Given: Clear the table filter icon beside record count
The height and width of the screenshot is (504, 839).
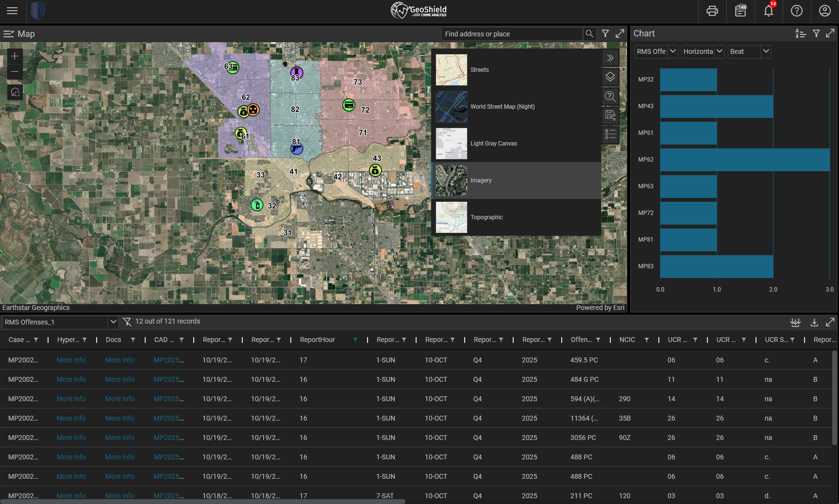Looking at the screenshot, I should (x=127, y=322).
